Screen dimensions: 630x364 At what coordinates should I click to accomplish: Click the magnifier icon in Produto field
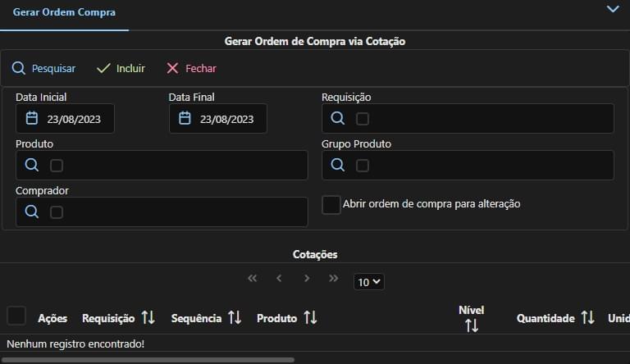pyautogui.click(x=31, y=166)
